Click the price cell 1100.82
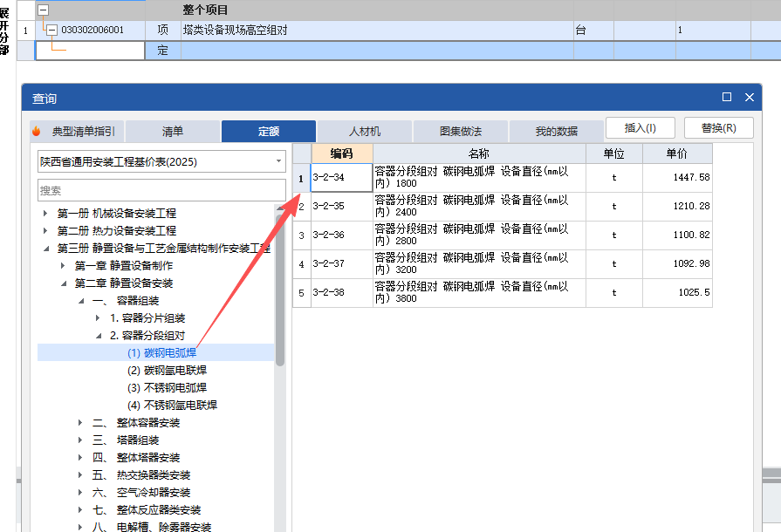Image resolution: width=781 pixels, height=532 pixels. point(677,235)
